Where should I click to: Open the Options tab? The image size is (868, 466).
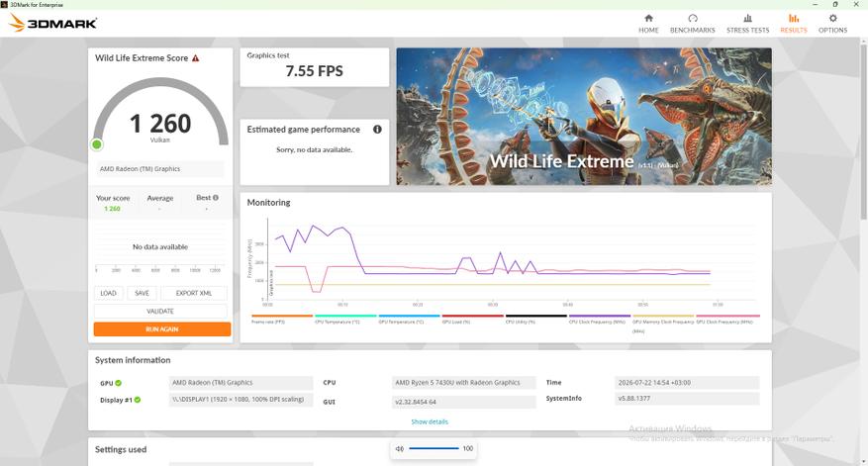[x=832, y=23]
